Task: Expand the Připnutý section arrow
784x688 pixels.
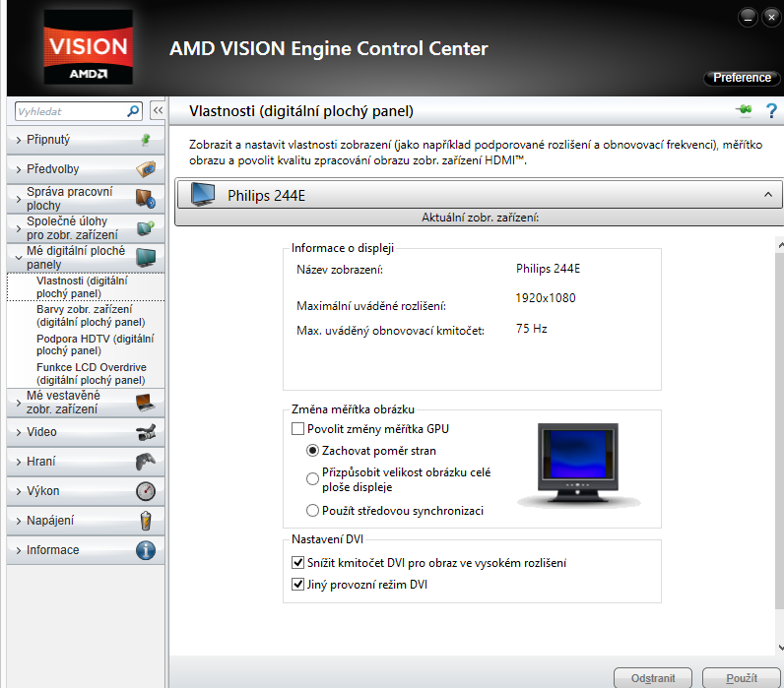Action: click(19, 140)
